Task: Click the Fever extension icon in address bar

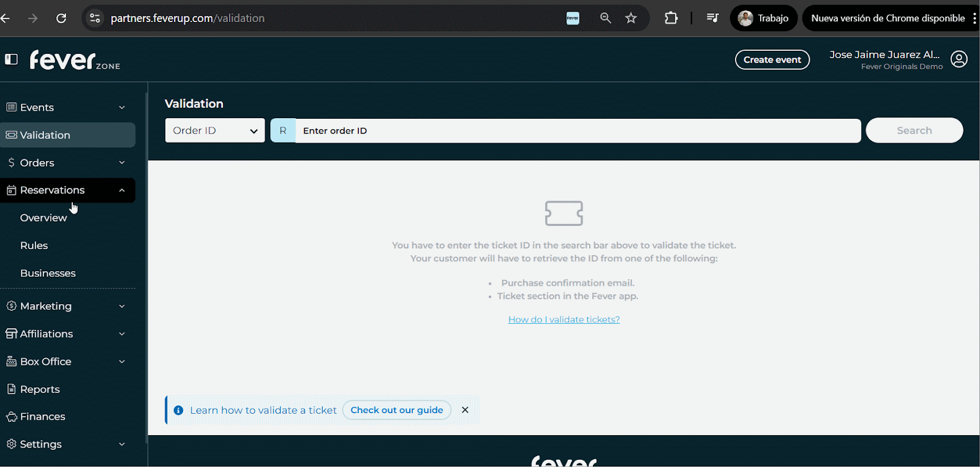Action: (x=573, y=18)
